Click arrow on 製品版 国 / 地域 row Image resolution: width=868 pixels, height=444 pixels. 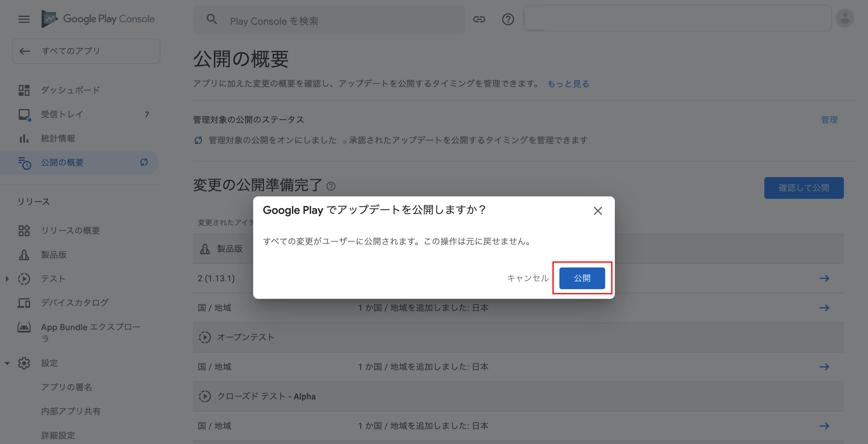(x=824, y=308)
